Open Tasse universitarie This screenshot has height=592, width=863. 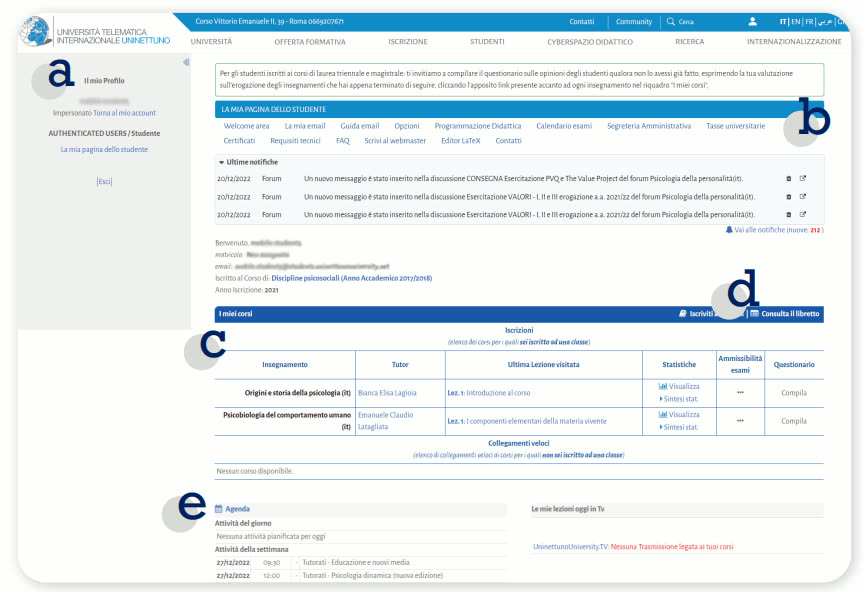736,126
